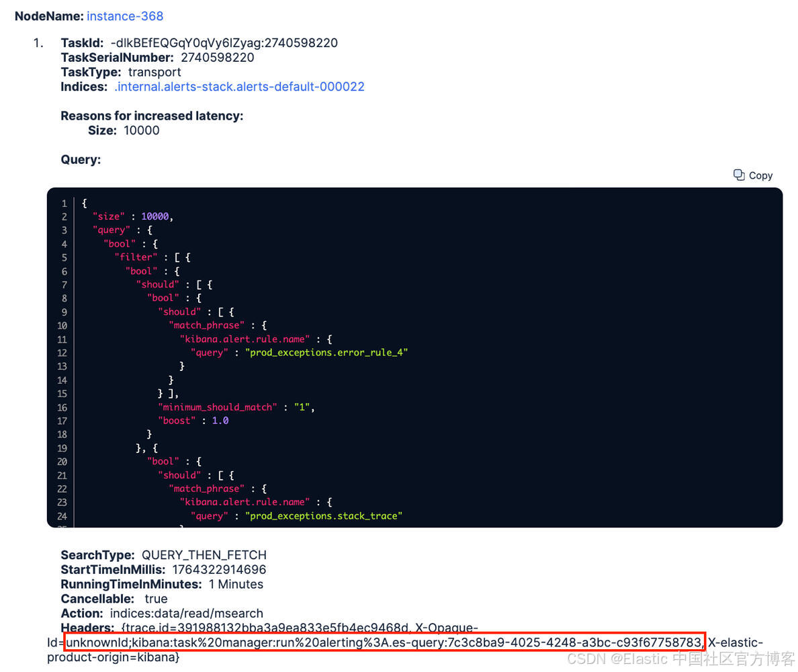Image resolution: width=798 pixels, height=672 pixels.
Task: Click the Size value 10000
Action: (142, 130)
